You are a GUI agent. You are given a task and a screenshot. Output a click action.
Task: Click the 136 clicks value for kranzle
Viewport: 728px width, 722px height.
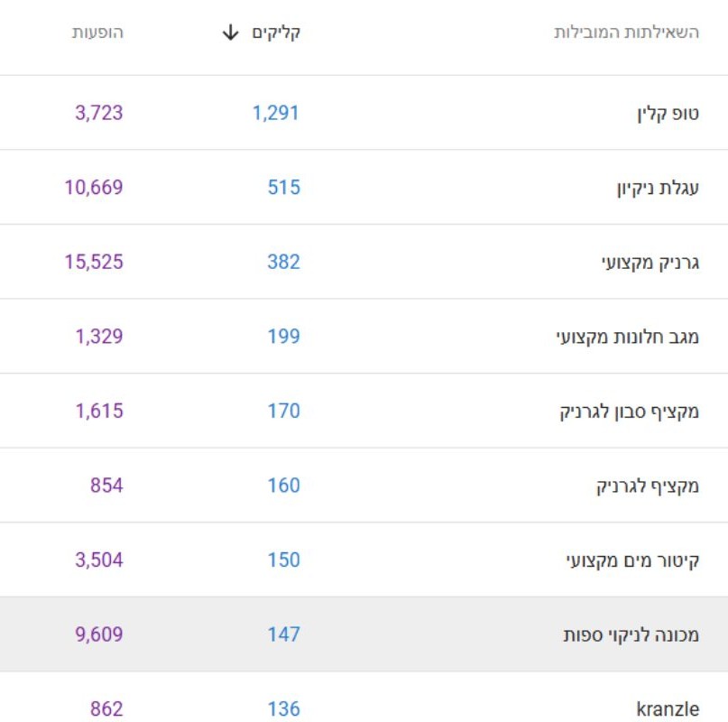[x=283, y=709]
